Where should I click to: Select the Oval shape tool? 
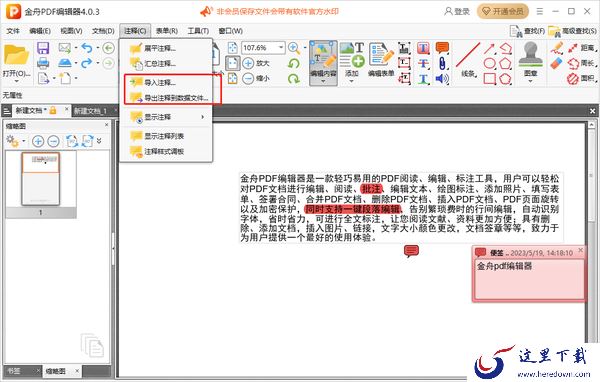[490, 64]
